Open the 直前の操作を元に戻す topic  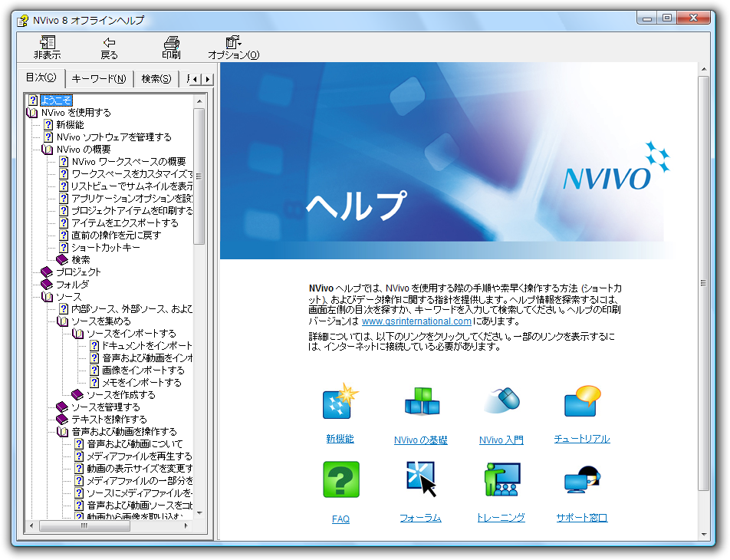click(x=117, y=236)
